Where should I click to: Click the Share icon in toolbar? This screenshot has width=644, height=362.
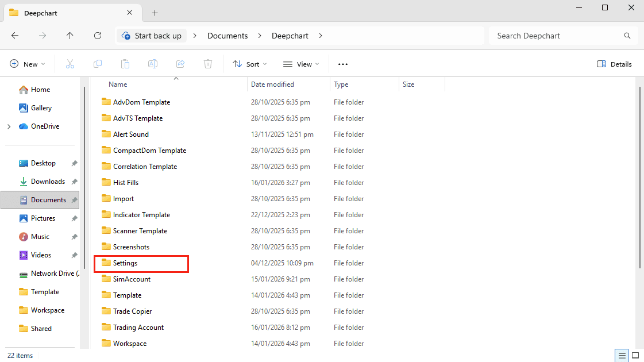point(180,64)
